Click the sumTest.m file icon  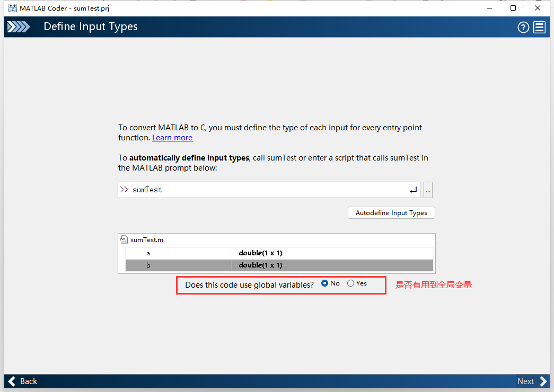point(124,239)
